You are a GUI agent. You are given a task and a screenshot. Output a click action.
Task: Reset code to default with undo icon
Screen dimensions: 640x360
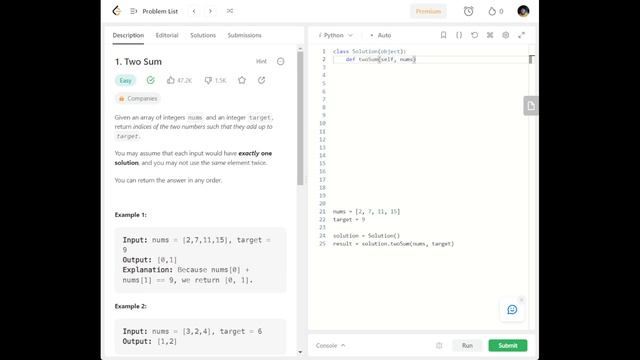(x=474, y=36)
